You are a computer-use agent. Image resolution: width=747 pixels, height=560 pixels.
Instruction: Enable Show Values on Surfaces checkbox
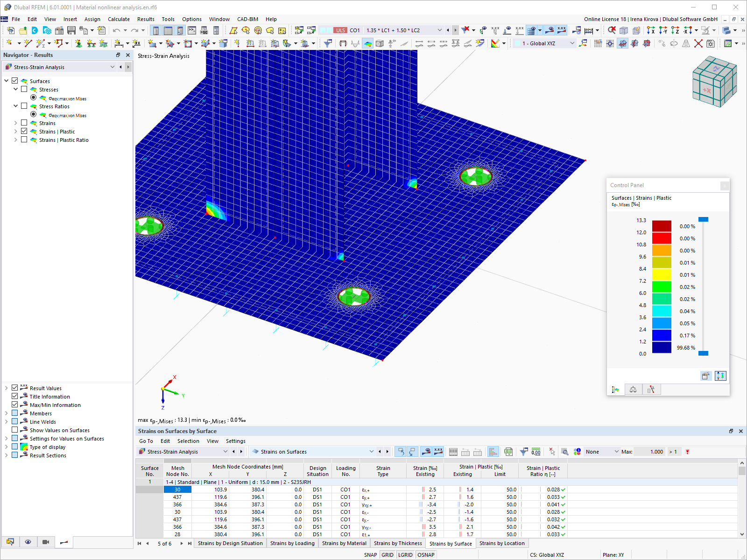point(15,430)
